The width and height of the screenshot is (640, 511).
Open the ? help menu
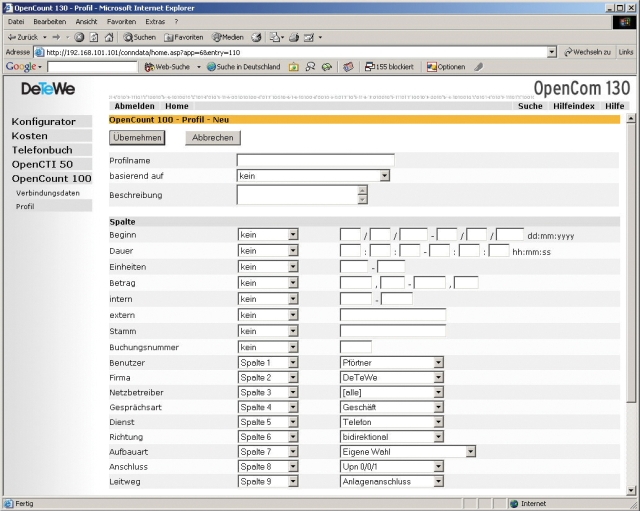click(x=176, y=22)
